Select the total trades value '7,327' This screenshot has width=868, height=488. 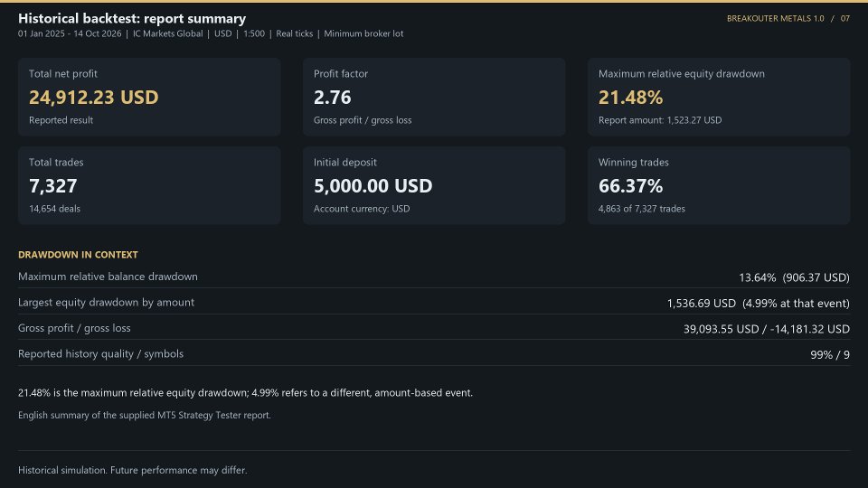click(53, 186)
